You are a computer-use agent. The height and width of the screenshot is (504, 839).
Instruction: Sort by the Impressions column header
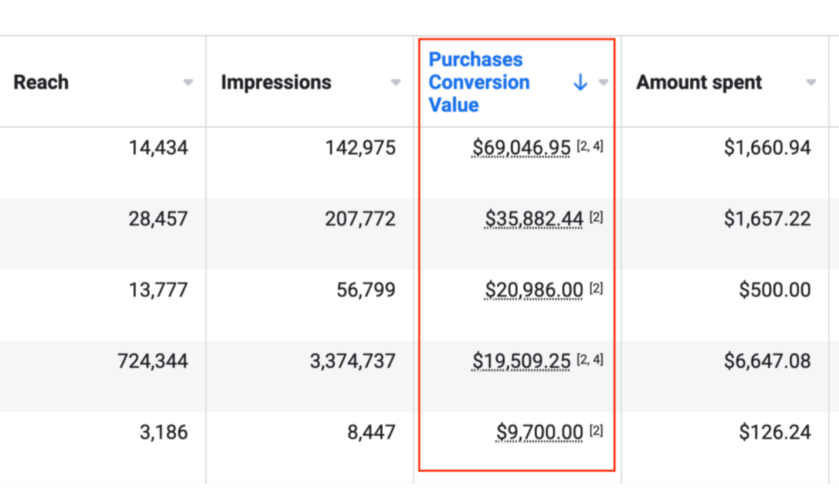click(x=276, y=83)
